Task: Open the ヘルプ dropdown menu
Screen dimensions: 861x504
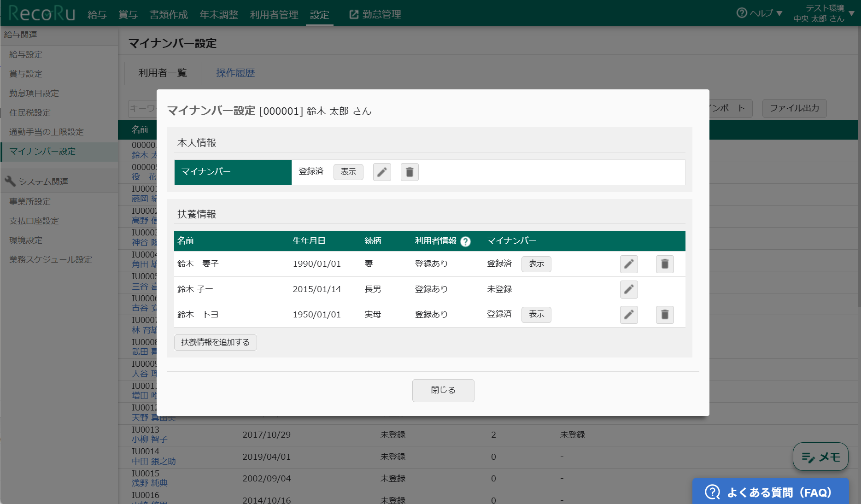Action: pyautogui.click(x=760, y=13)
